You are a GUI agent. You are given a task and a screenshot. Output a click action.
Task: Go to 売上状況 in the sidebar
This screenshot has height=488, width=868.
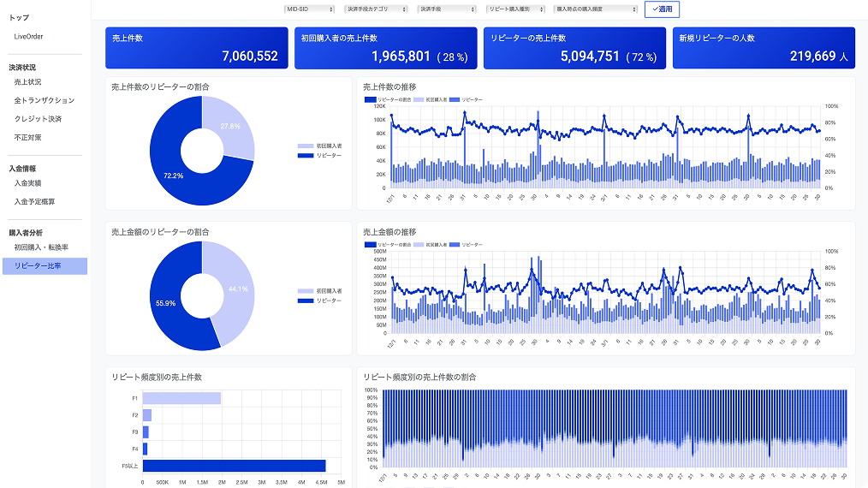(x=27, y=82)
